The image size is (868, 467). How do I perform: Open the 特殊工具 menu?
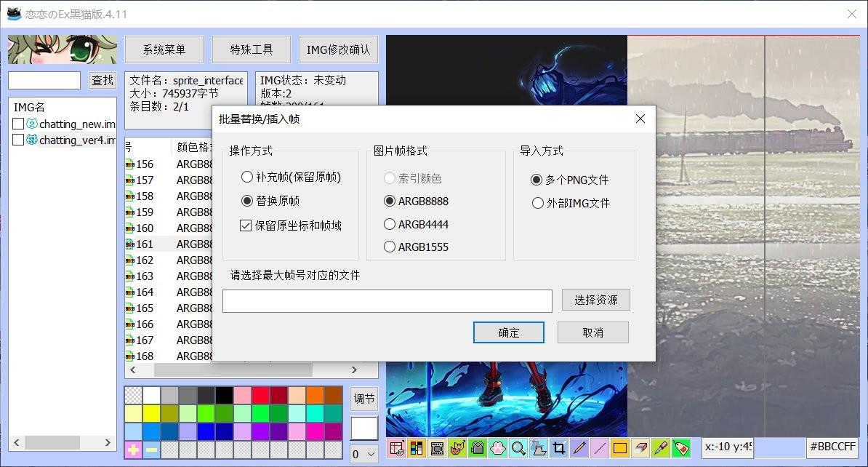(252, 49)
